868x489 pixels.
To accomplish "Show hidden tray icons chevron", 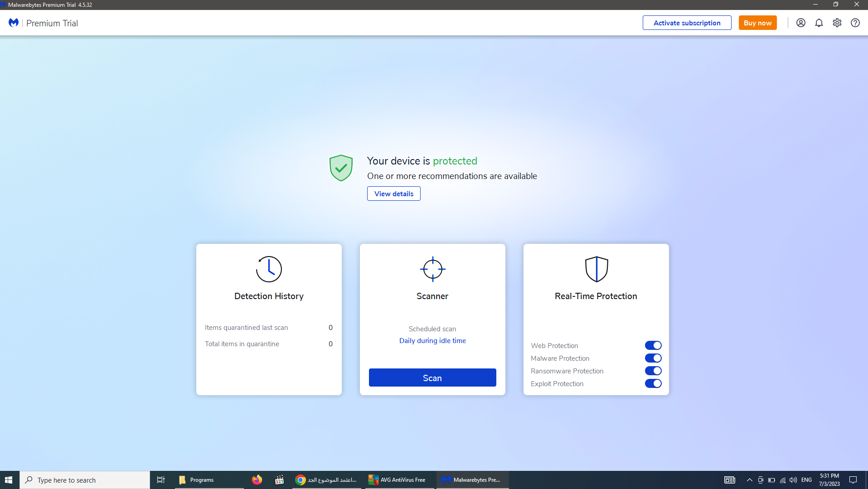I will point(750,480).
